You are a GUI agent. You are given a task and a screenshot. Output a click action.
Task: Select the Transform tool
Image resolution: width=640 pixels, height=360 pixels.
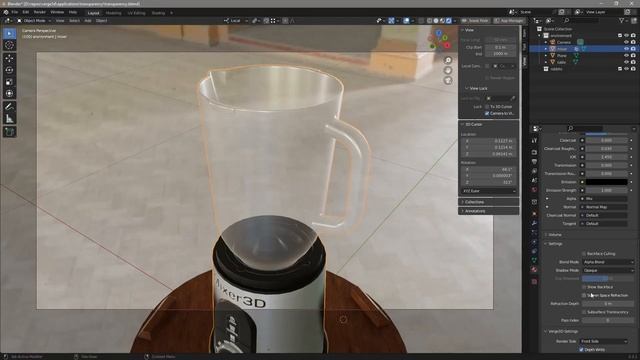coord(9,93)
